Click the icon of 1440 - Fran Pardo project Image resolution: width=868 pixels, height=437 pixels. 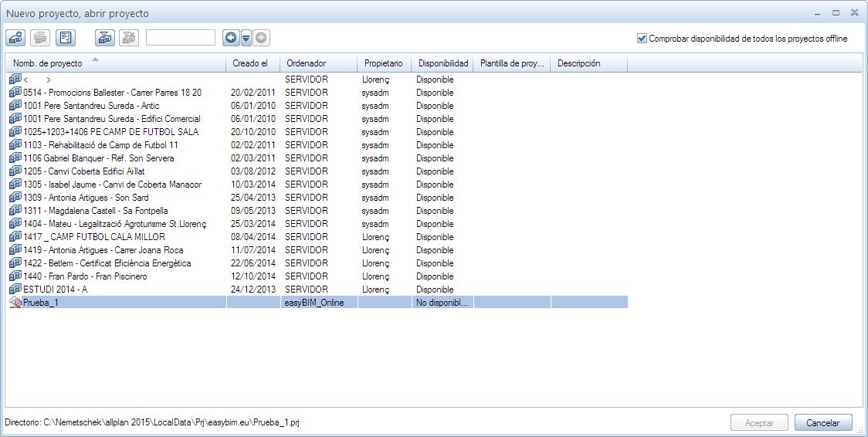15,276
